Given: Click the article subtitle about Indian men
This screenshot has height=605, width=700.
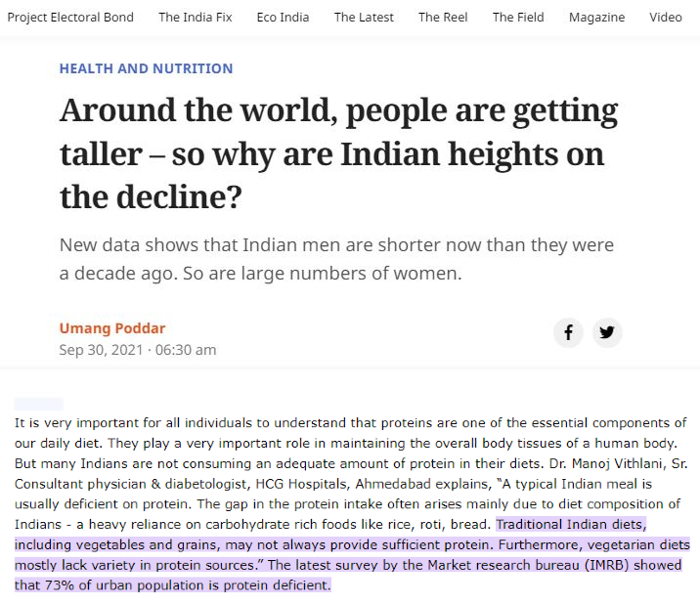Looking at the screenshot, I should 336,259.
